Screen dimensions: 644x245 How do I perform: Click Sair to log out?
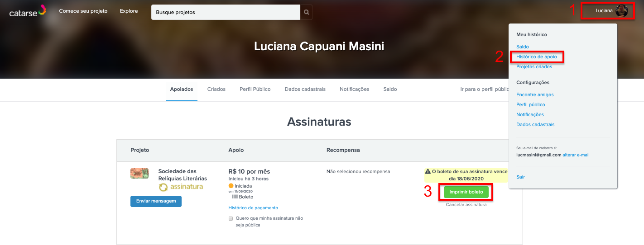(521, 177)
